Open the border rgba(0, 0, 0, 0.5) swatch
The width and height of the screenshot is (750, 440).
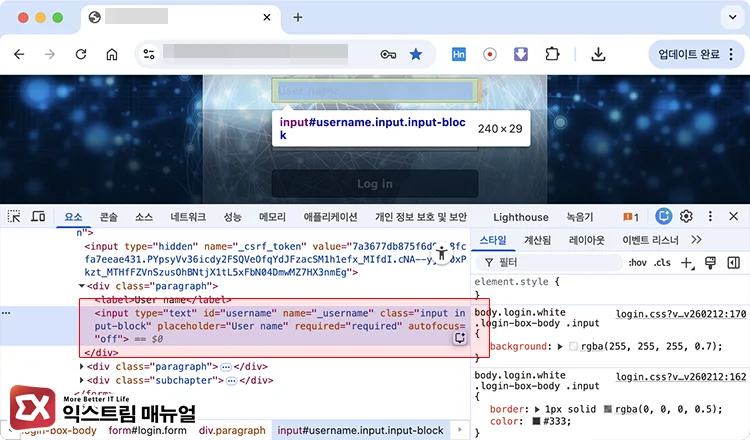[x=608, y=409]
